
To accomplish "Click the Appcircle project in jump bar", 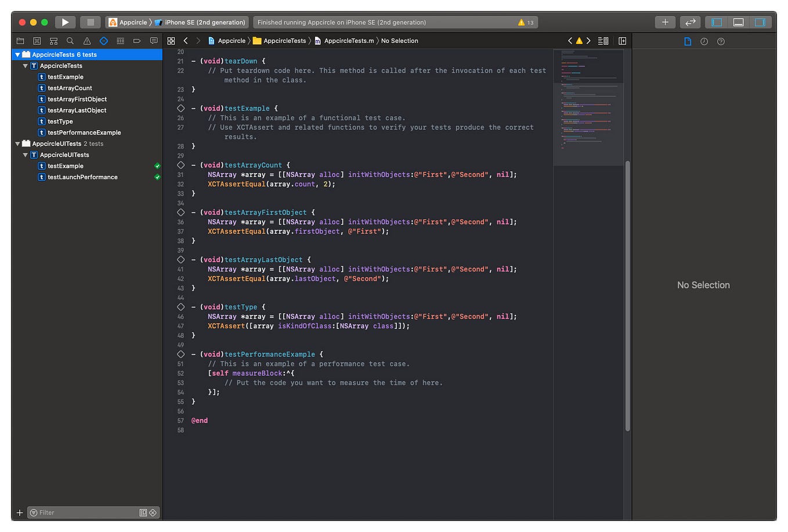I will tap(232, 41).
